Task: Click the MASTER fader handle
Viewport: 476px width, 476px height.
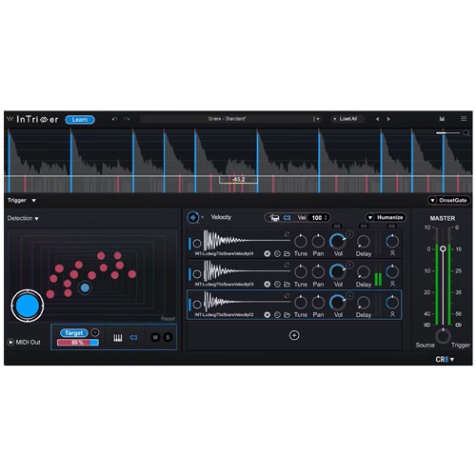Action: tap(443, 248)
